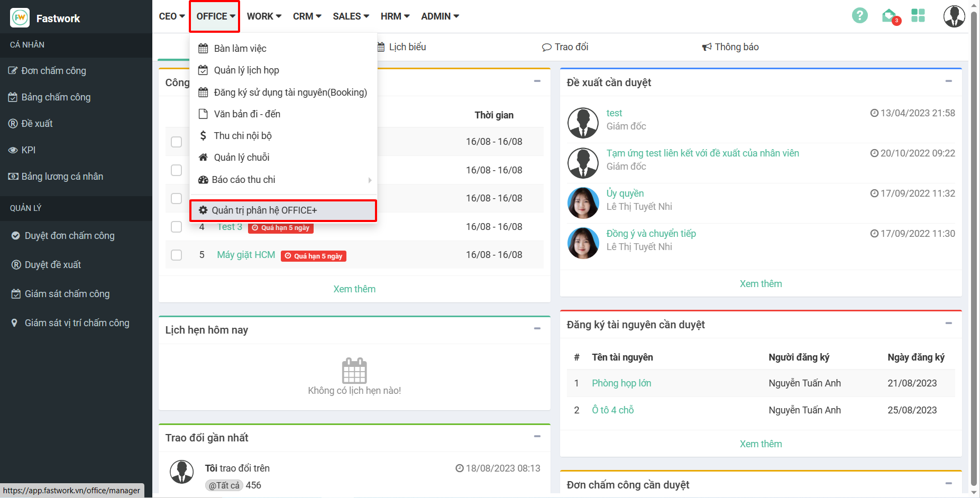Click the green help question mark icon
Screen dimensions: 980x498
point(859,16)
